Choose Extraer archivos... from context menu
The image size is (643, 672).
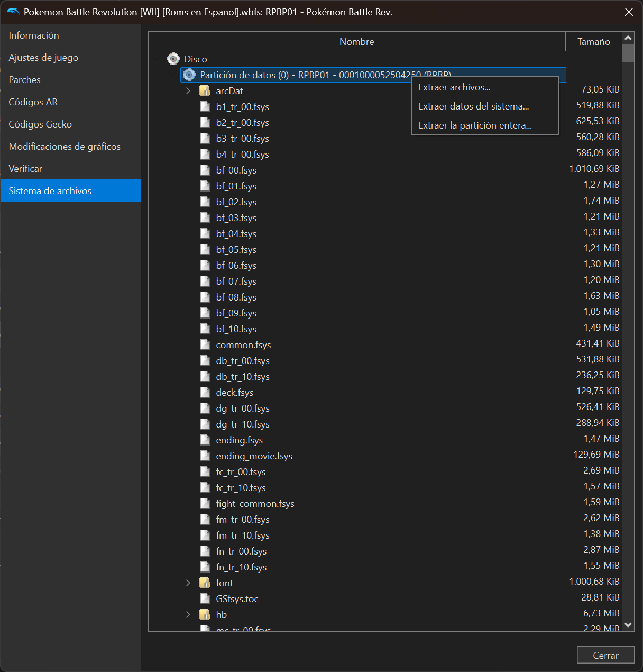(485, 87)
